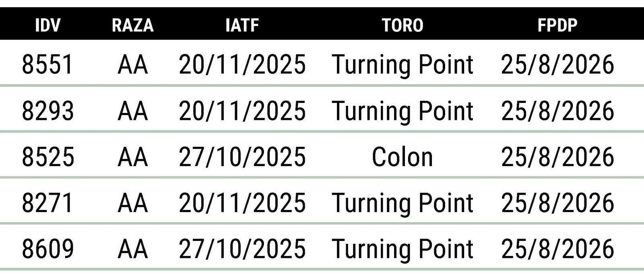Select the AA breed cell in row 8551
This screenshot has width=644, height=278.
pos(133,64)
